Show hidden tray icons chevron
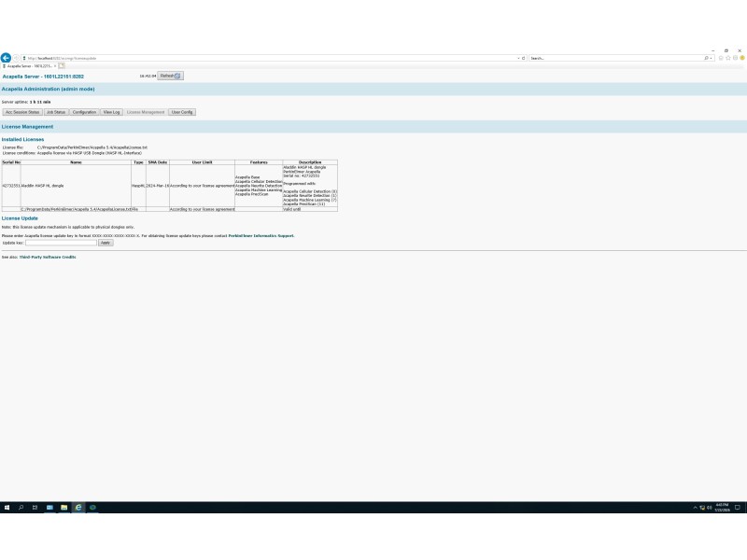The image size is (747, 560). coord(695,508)
